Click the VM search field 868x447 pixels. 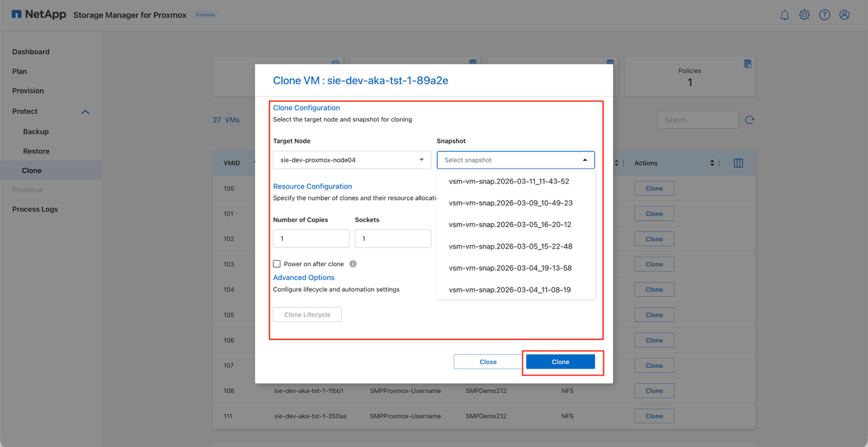(698, 119)
